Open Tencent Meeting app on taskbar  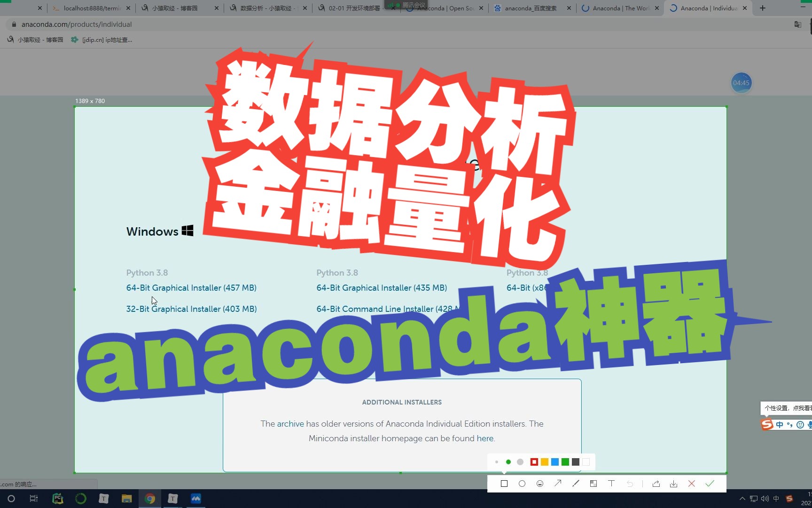click(x=196, y=499)
